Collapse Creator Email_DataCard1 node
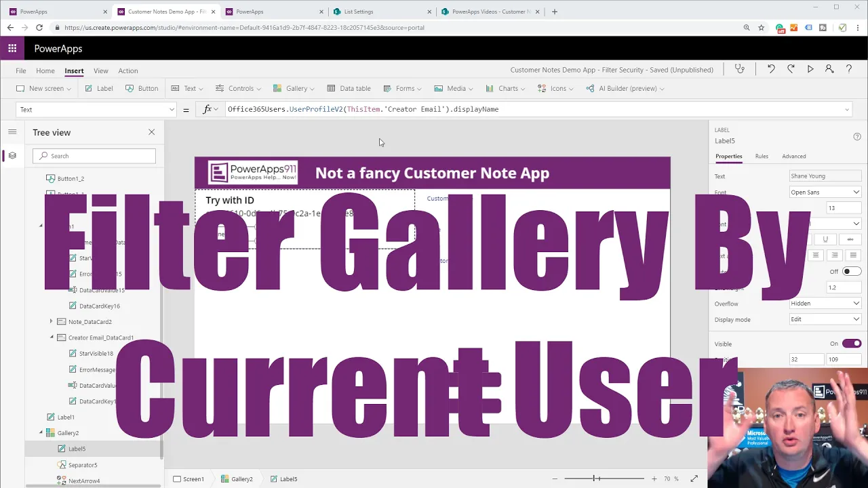This screenshot has height=488, width=868. (x=51, y=338)
